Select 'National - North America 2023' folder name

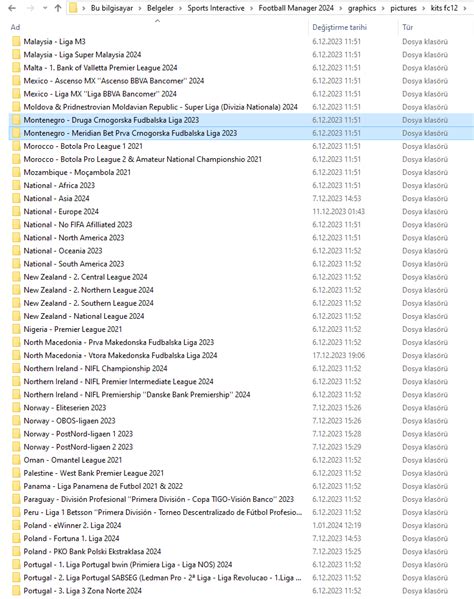coord(74,238)
